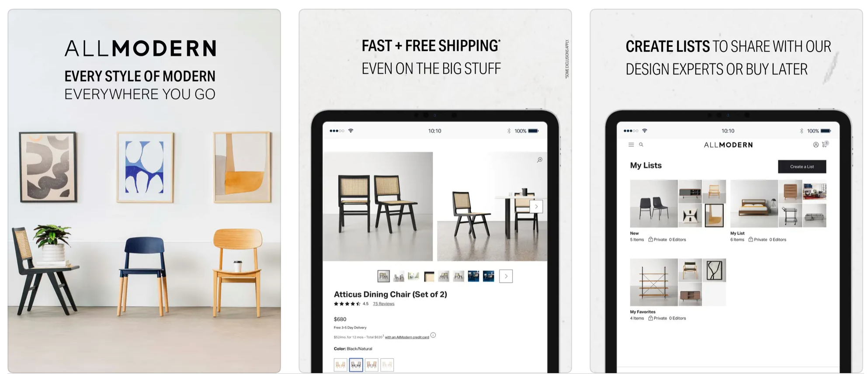868x374 pixels.
Task: View the shopping cart icon
Action: pos(825,144)
